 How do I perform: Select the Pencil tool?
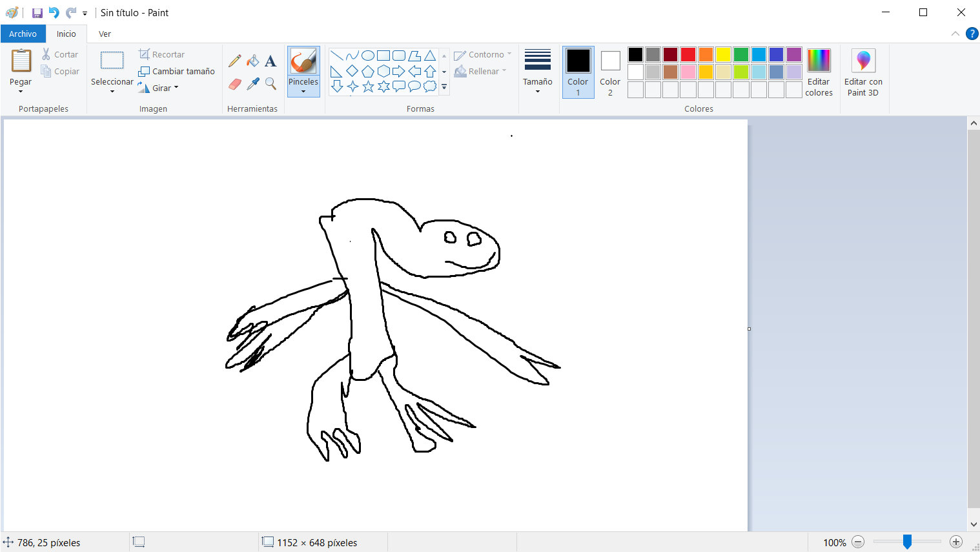click(x=235, y=61)
